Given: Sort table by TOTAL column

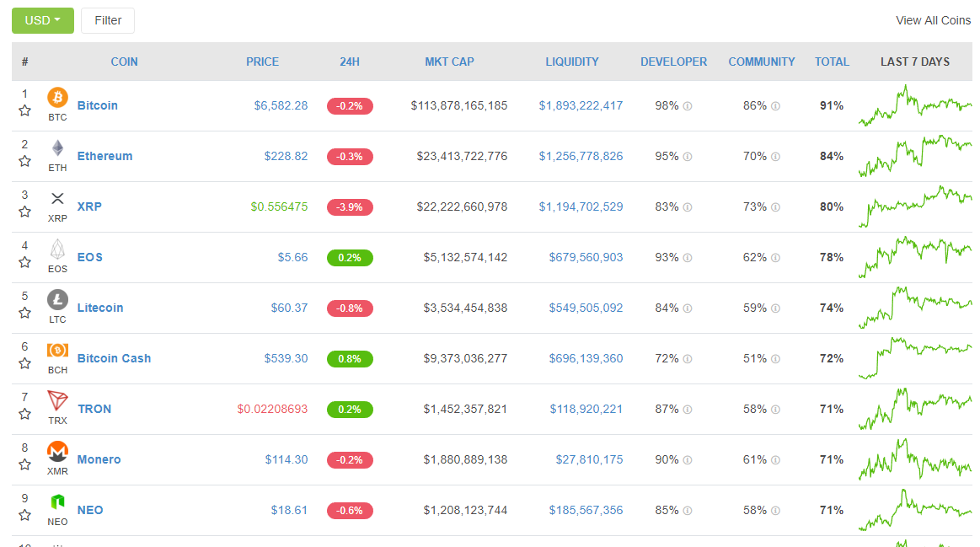Looking at the screenshot, I should coord(832,62).
